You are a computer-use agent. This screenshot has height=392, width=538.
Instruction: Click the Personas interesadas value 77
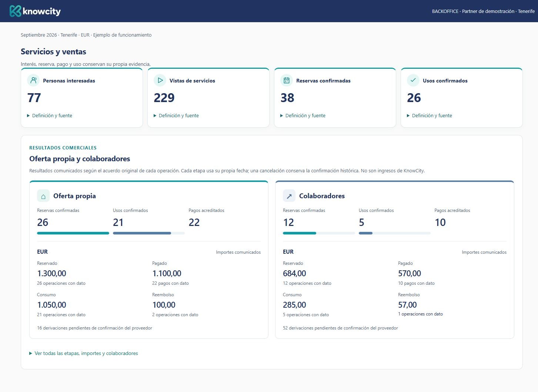(34, 98)
